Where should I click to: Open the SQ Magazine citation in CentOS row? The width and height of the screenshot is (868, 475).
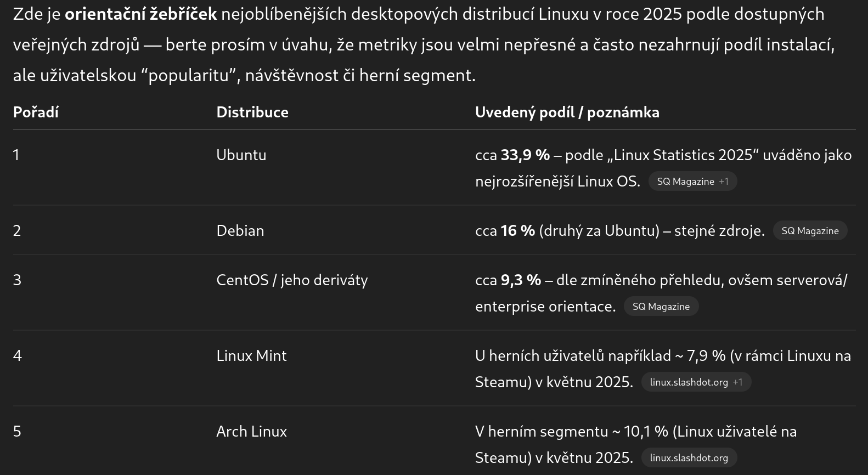tap(661, 307)
